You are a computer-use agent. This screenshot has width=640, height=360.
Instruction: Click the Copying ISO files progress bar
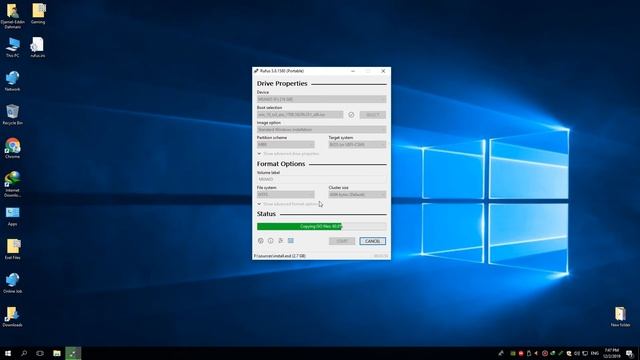[x=322, y=227]
